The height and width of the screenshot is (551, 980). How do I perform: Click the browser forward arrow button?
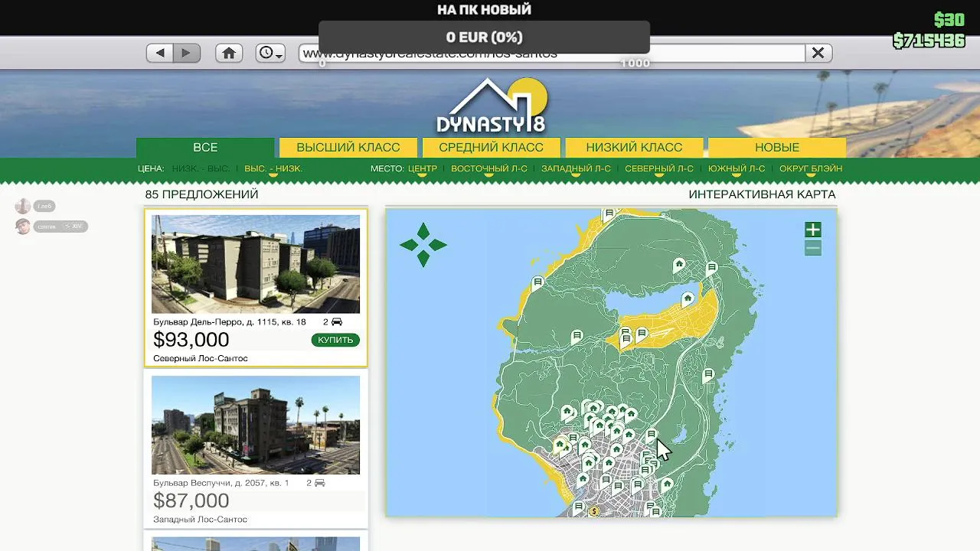tap(187, 53)
